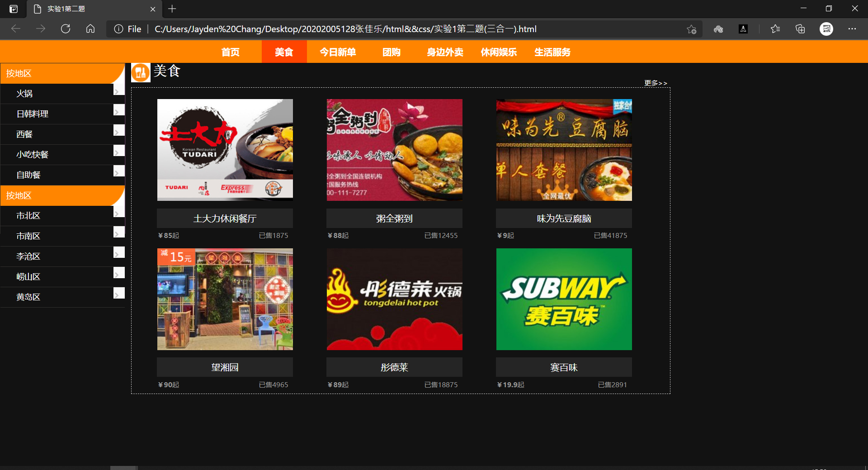
Task: Select 自助餐 in the sidebar
Action: pos(28,175)
